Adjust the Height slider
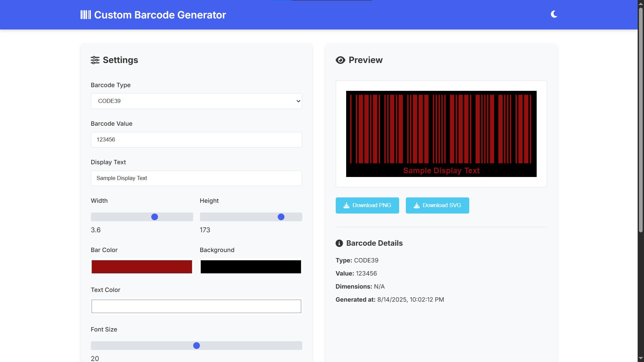 [x=251, y=217]
